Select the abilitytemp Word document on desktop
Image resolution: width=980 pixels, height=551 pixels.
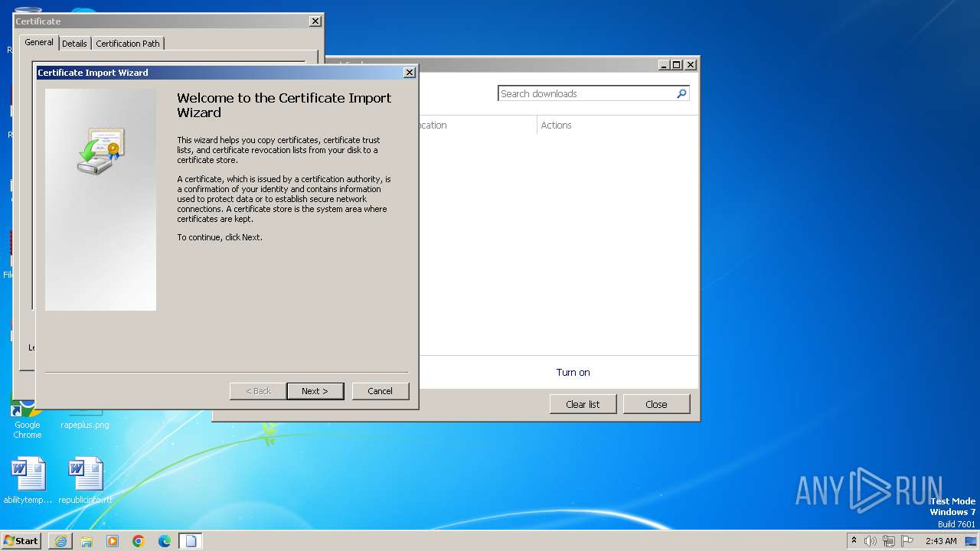(x=28, y=481)
